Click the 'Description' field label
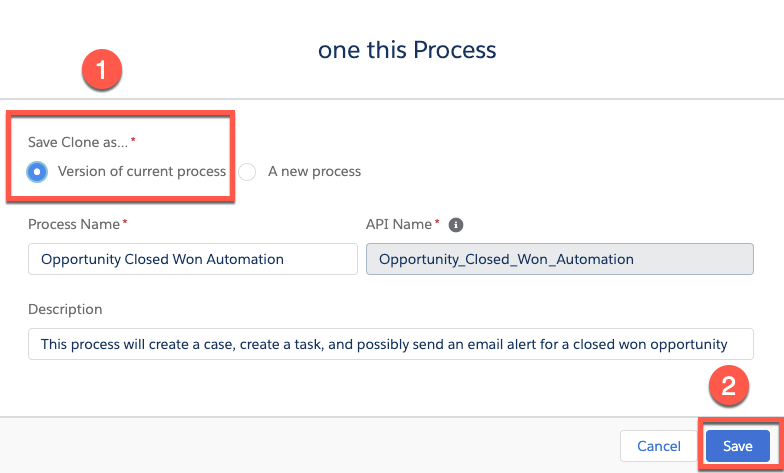 65,310
